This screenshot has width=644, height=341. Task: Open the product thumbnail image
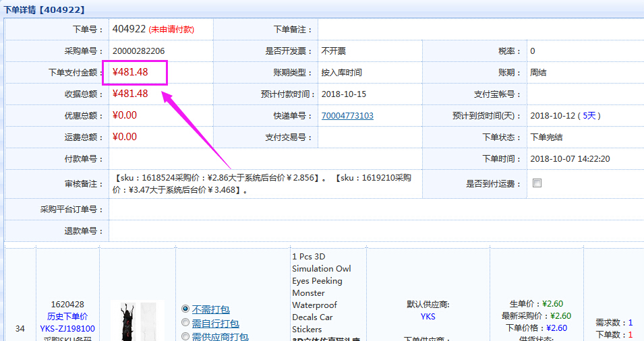[x=138, y=321]
